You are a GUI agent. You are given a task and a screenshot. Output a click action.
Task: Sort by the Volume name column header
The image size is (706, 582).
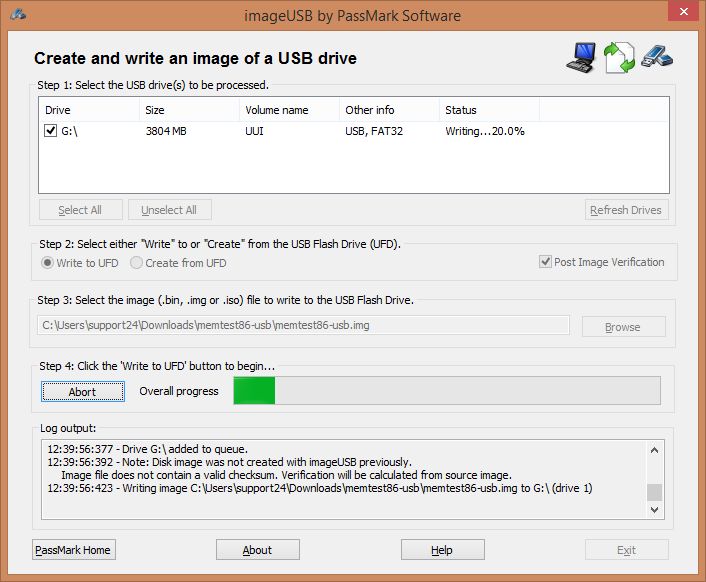(x=290, y=110)
